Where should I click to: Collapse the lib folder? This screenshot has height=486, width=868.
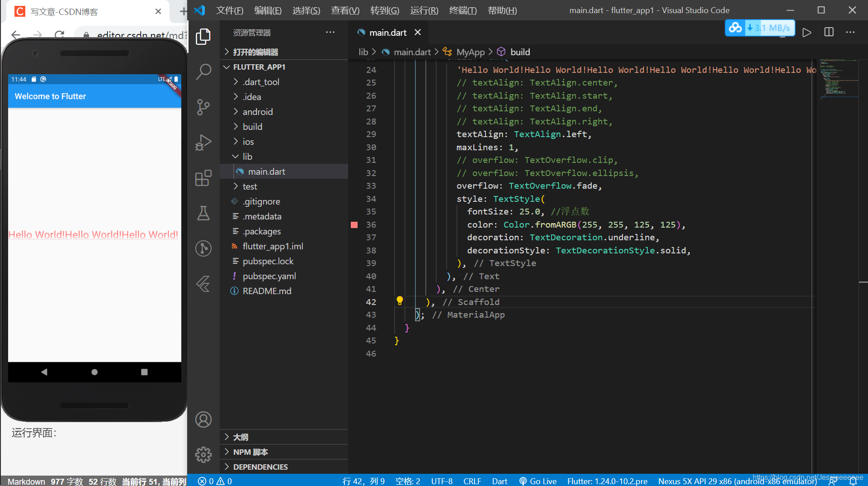pyautogui.click(x=284, y=157)
